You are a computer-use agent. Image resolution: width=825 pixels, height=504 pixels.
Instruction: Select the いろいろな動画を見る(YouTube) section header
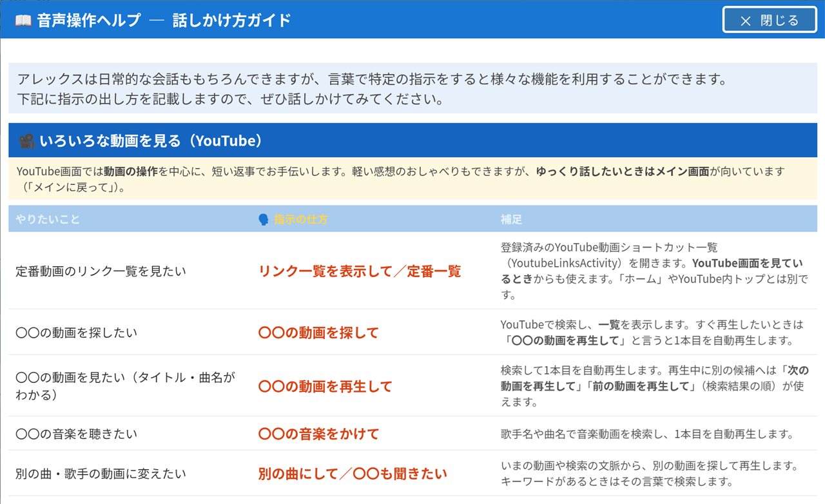tap(412, 141)
